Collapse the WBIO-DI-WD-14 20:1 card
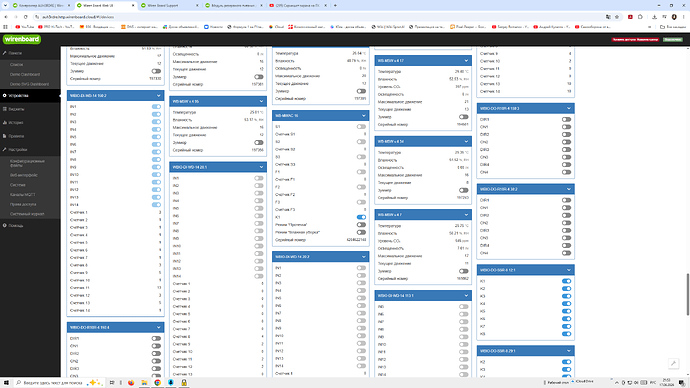Screen dimensions: 690x388 click(261, 167)
